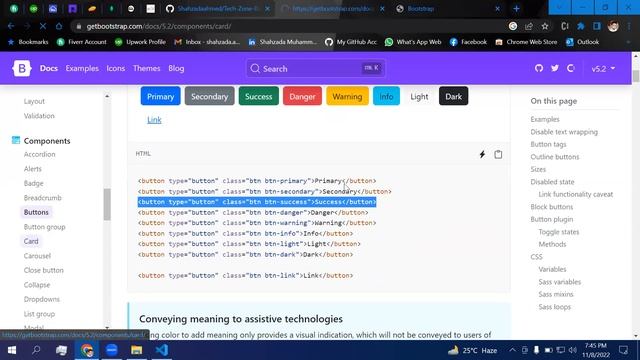Open Task View on the taskbar
Viewport: 640px width, 360px height.
point(62,350)
